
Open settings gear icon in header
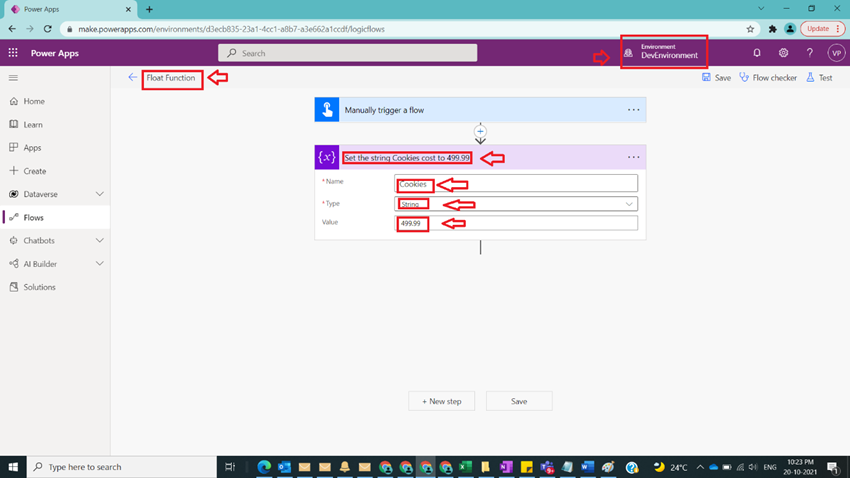783,53
